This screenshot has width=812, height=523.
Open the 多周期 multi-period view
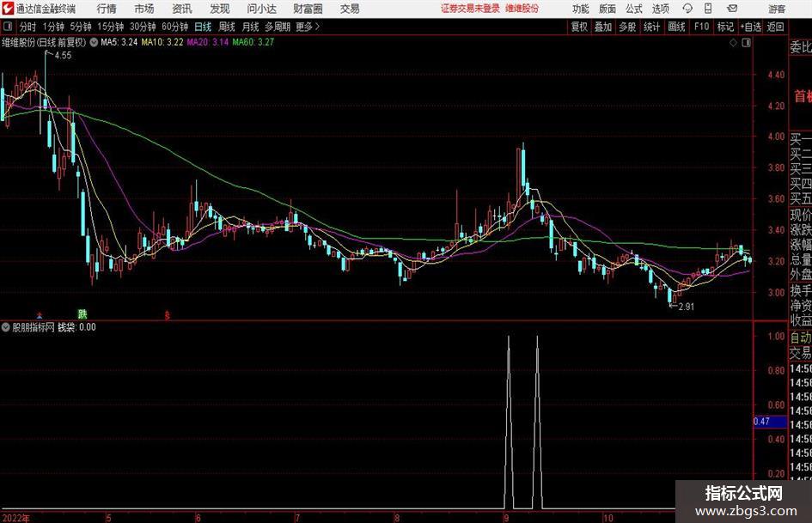click(x=278, y=27)
